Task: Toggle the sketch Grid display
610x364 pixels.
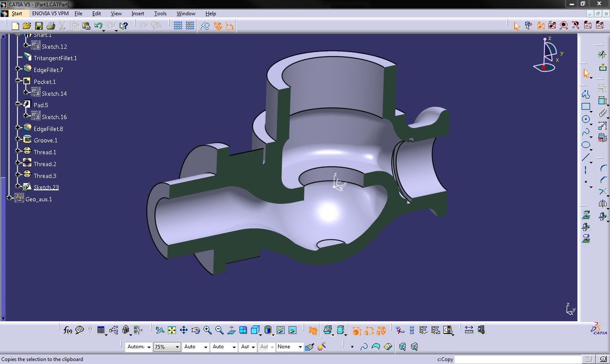Action: pyautogui.click(x=178, y=26)
